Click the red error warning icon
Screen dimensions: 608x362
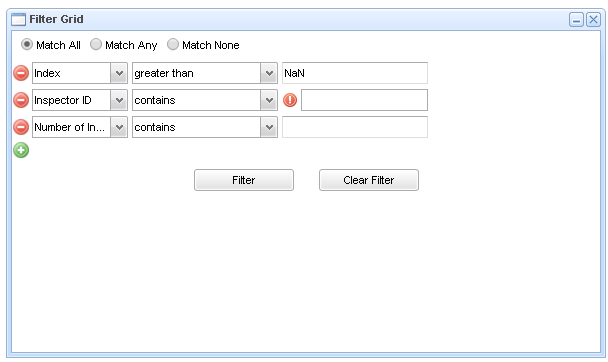[290, 100]
